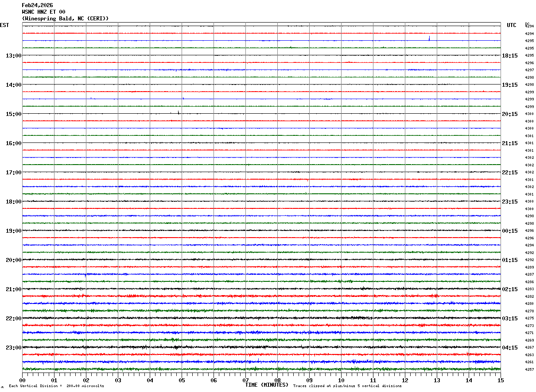Click the DC column header
536x392 pixels.
527,23
